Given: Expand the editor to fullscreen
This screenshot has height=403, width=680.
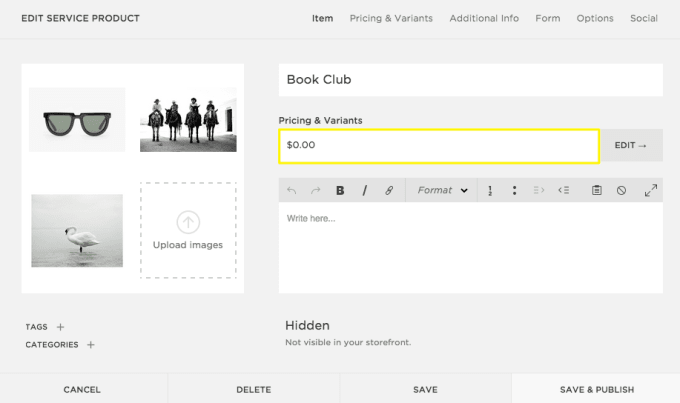Looking at the screenshot, I should 650,190.
